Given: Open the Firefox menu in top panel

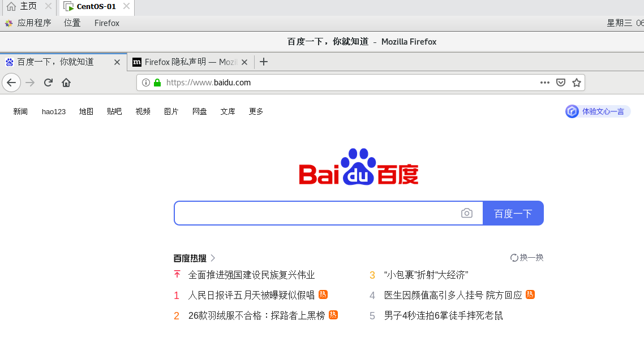Looking at the screenshot, I should click(x=107, y=23).
